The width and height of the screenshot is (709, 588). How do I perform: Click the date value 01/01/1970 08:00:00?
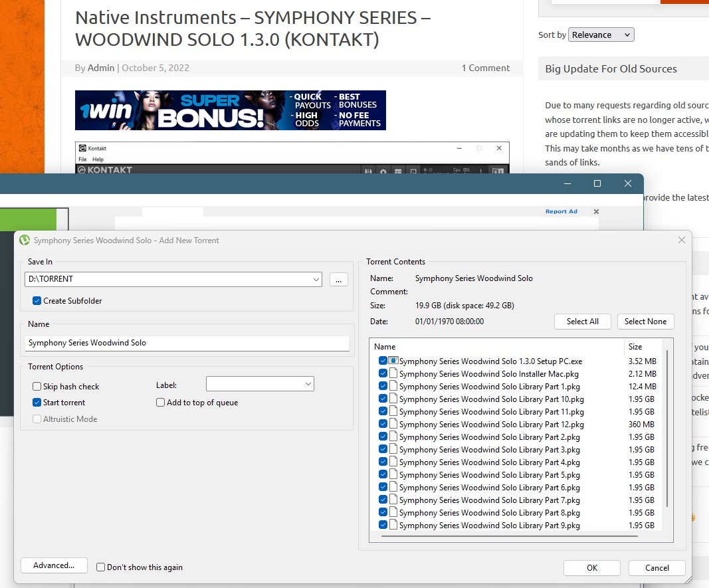[x=449, y=322]
